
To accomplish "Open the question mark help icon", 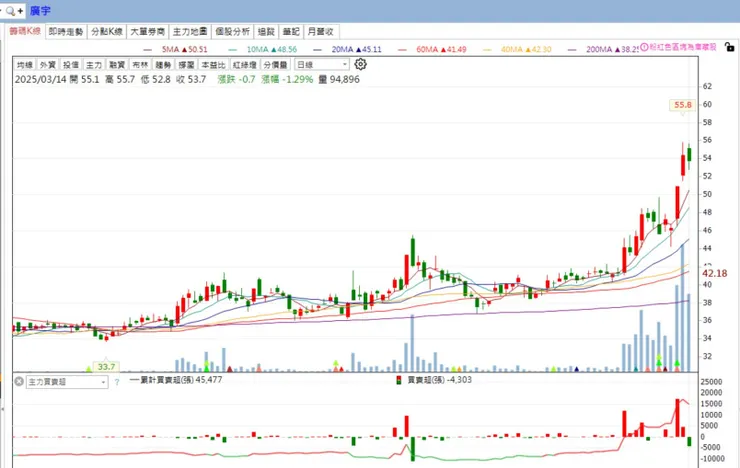I will coord(117,382).
